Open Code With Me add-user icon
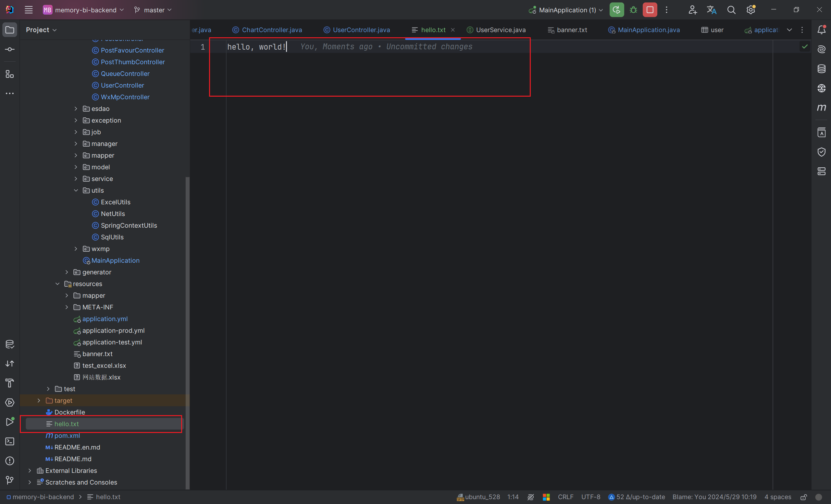831x504 pixels. point(692,10)
